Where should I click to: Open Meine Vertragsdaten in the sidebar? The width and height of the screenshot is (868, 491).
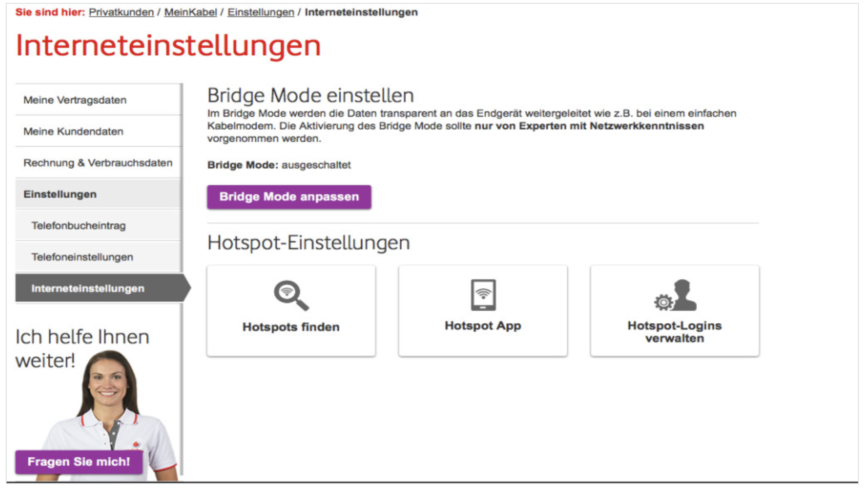pyautogui.click(x=75, y=100)
